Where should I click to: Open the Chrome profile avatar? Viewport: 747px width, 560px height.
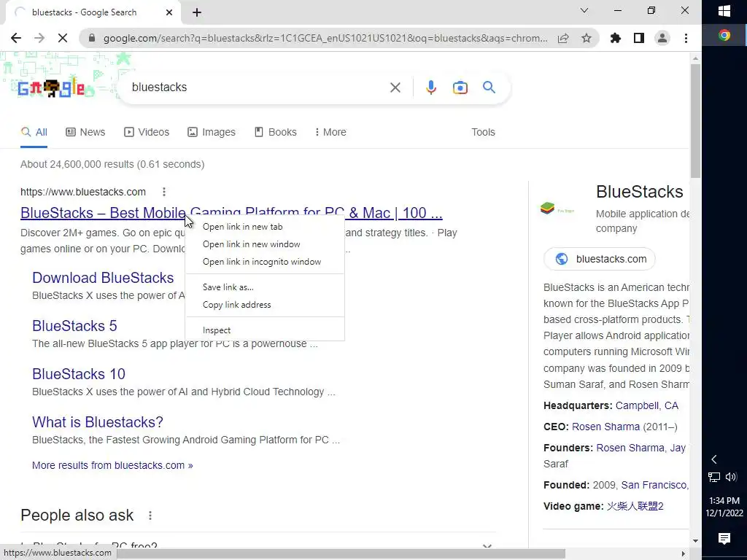662,38
